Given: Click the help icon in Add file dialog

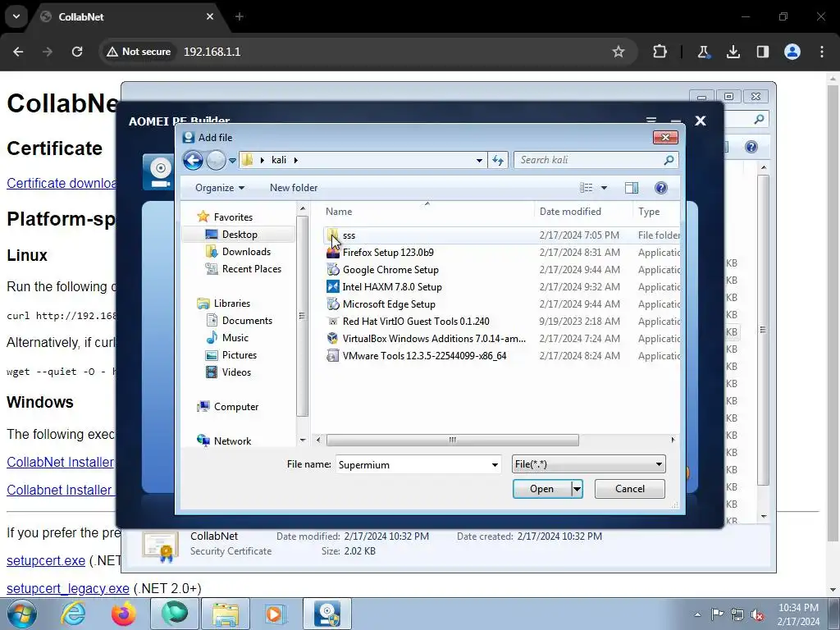Looking at the screenshot, I should coord(660,188).
